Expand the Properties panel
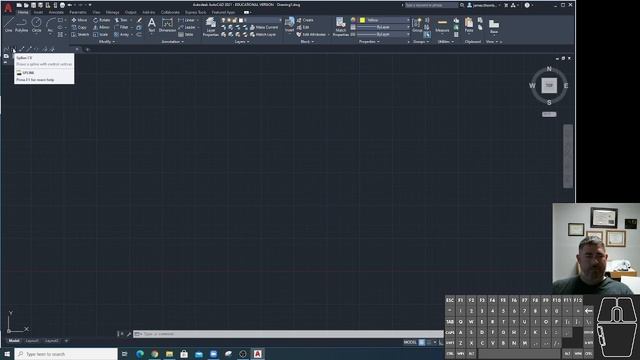This screenshot has height=360, width=640. 369,42
